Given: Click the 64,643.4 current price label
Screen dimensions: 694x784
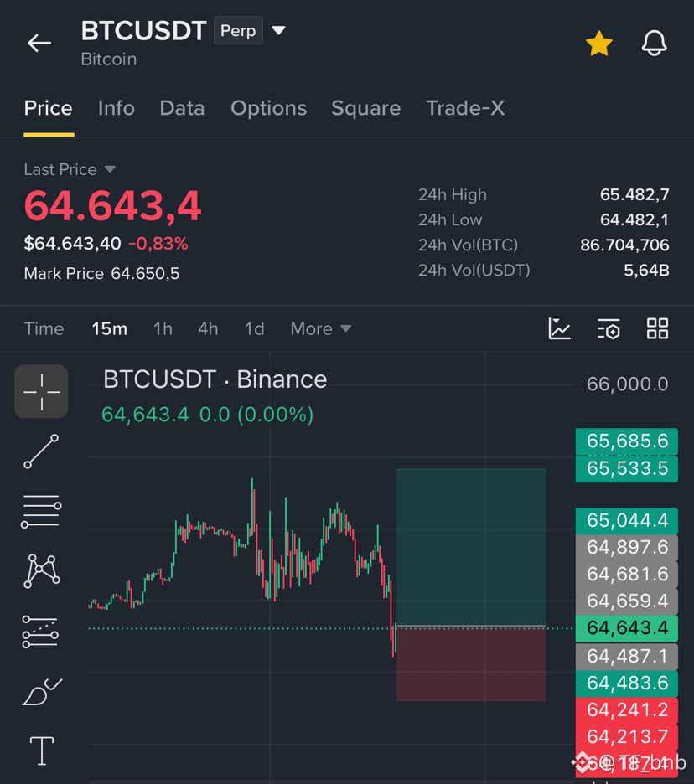Looking at the screenshot, I should (x=626, y=628).
